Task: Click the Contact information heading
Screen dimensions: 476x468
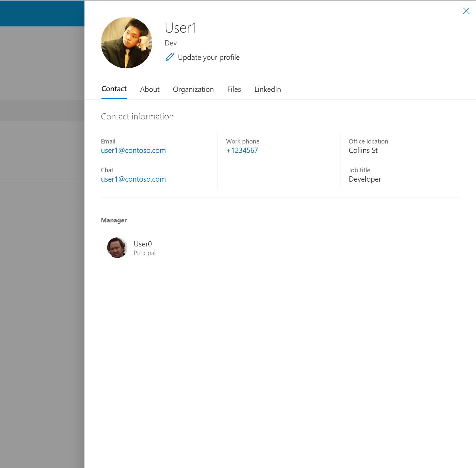Action: [137, 116]
